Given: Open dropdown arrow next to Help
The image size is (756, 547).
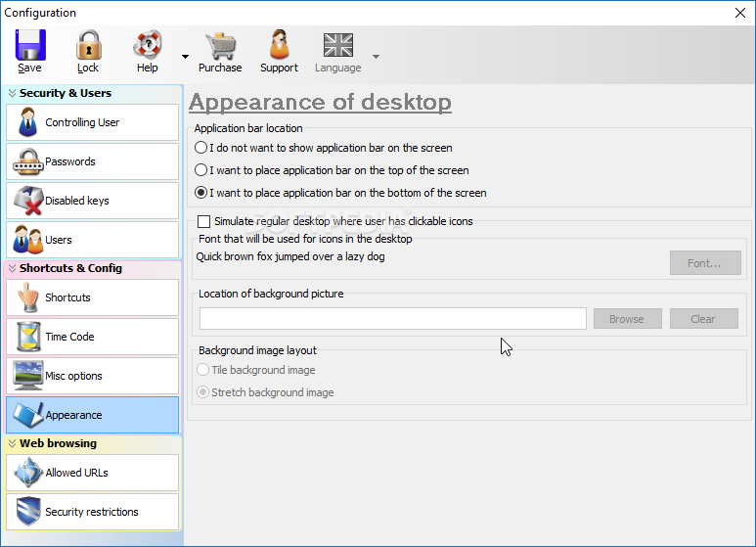Looking at the screenshot, I should point(185,57).
